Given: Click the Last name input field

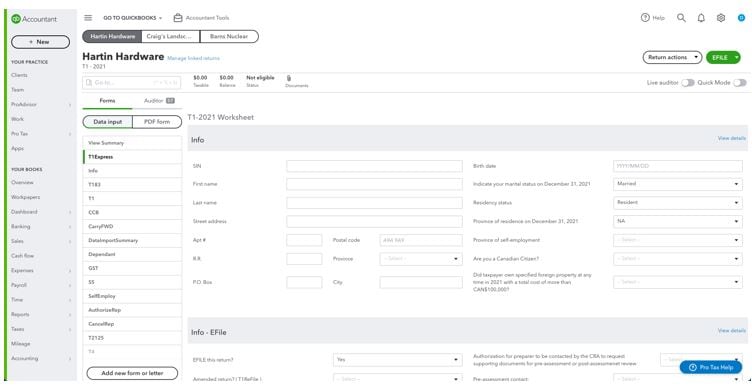Looking at the screenshot, I should point(375,203).
